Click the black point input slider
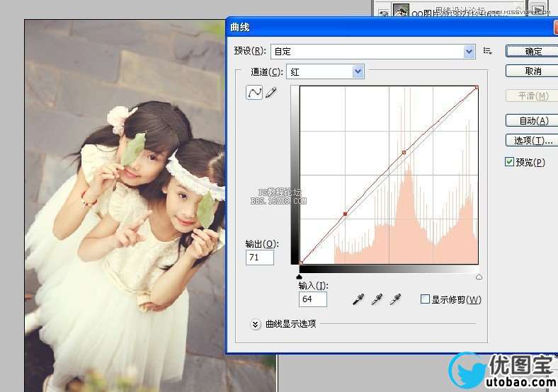Viewport: 558px width, 392px height. pos(300,277)
